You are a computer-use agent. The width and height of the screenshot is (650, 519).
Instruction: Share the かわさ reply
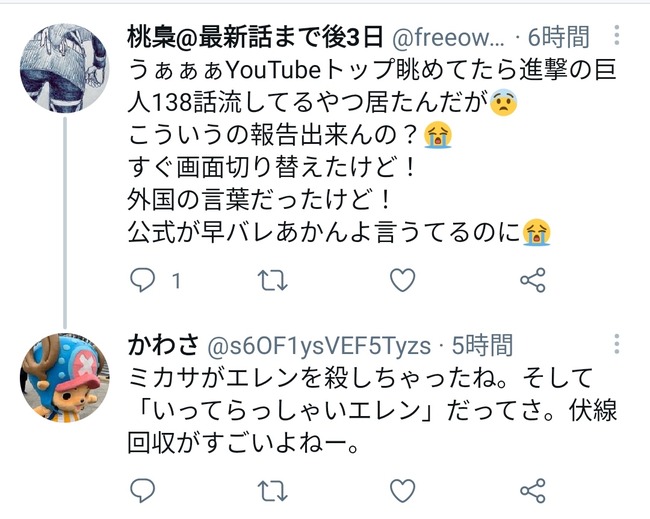533,491
